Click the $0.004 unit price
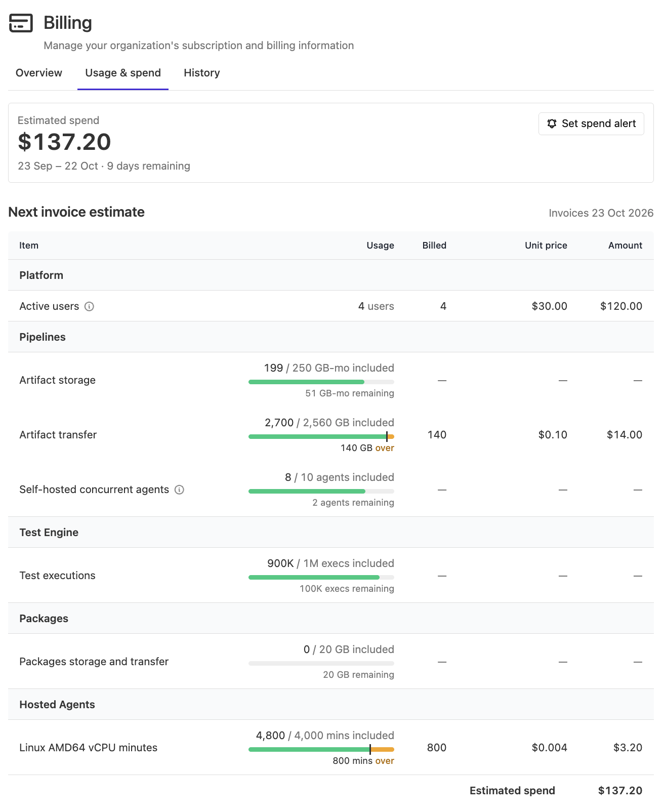 coord(549,748)
